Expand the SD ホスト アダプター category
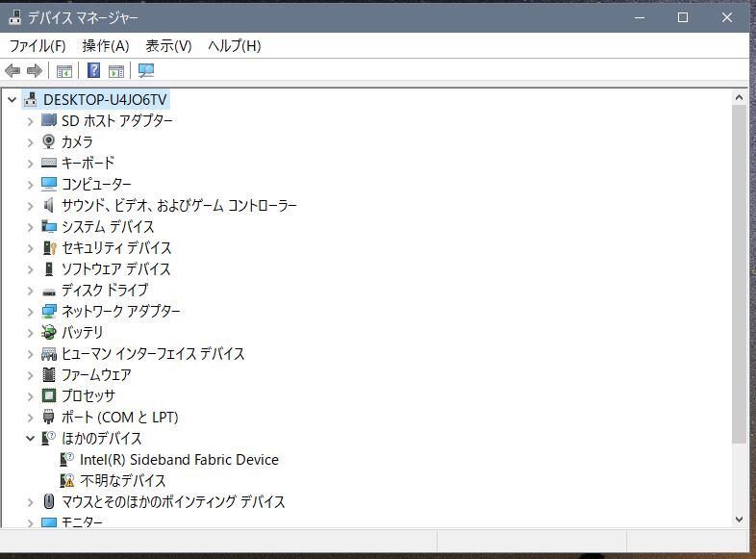 [x=31, y=121]
